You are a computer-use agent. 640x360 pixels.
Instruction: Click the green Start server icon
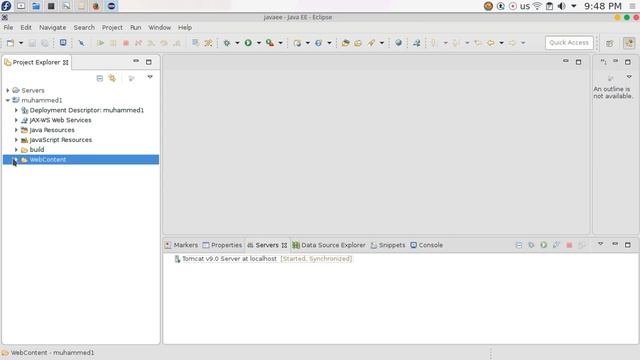[x=544, y=245]
